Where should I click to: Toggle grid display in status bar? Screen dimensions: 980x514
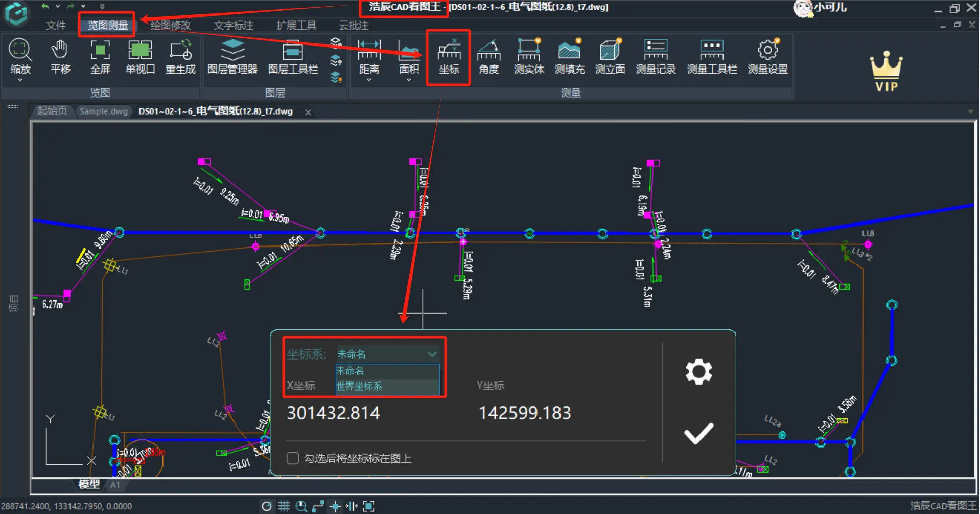point(284,506)
